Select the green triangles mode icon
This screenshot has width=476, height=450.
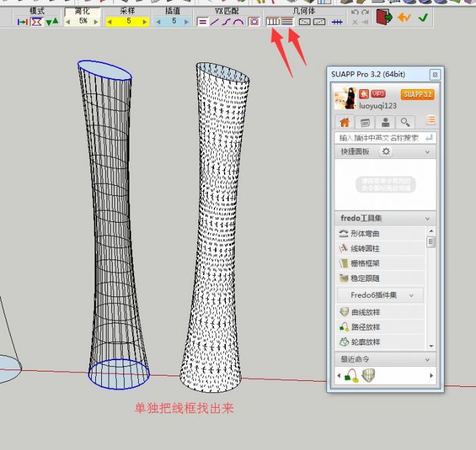[x=52, y=21]
